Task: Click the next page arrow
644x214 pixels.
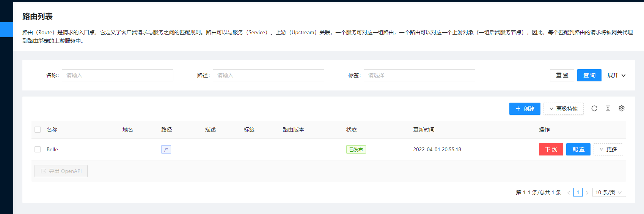Action: [587, 193]
